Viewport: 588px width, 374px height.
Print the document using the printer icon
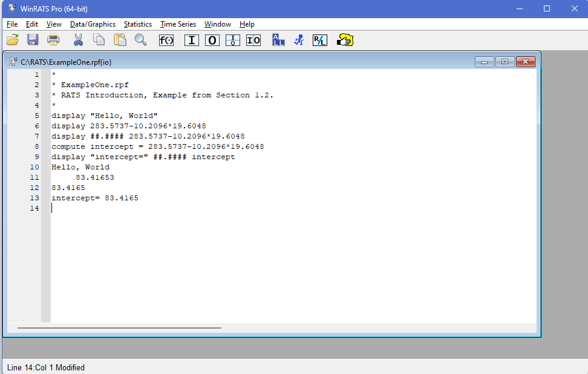54,41
